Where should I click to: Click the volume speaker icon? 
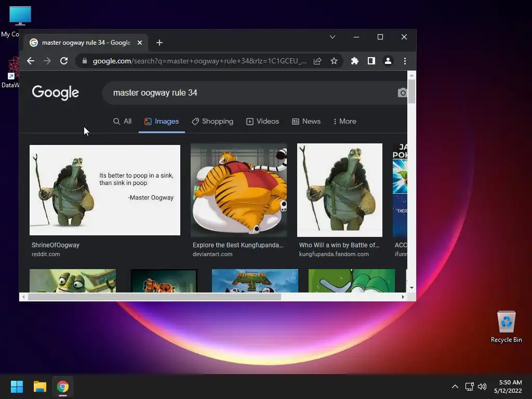click(x=482, y=387)
